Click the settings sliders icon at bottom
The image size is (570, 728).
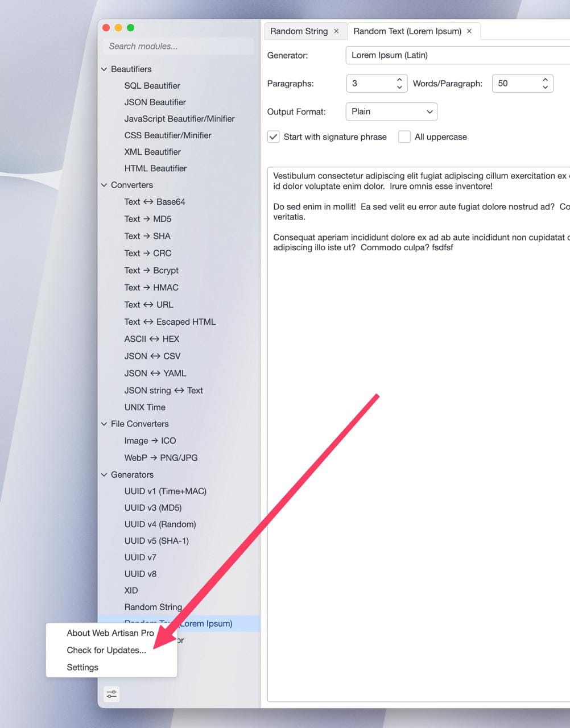111,694
